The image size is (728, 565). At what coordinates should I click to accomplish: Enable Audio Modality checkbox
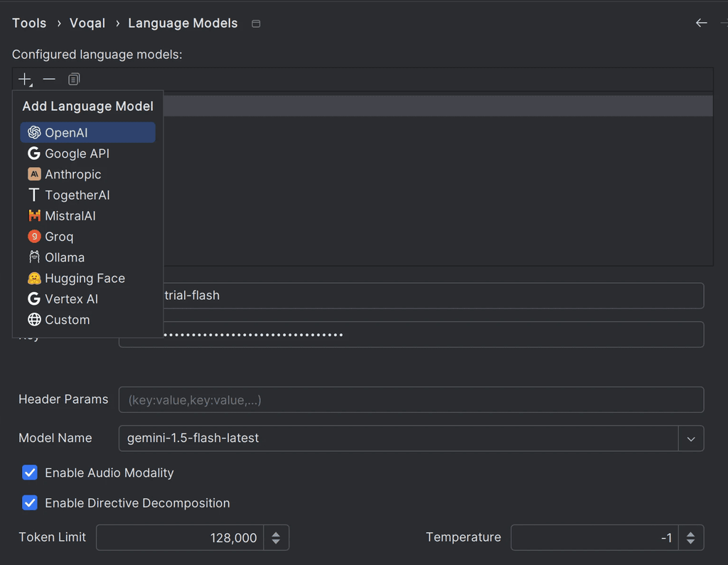29,473
